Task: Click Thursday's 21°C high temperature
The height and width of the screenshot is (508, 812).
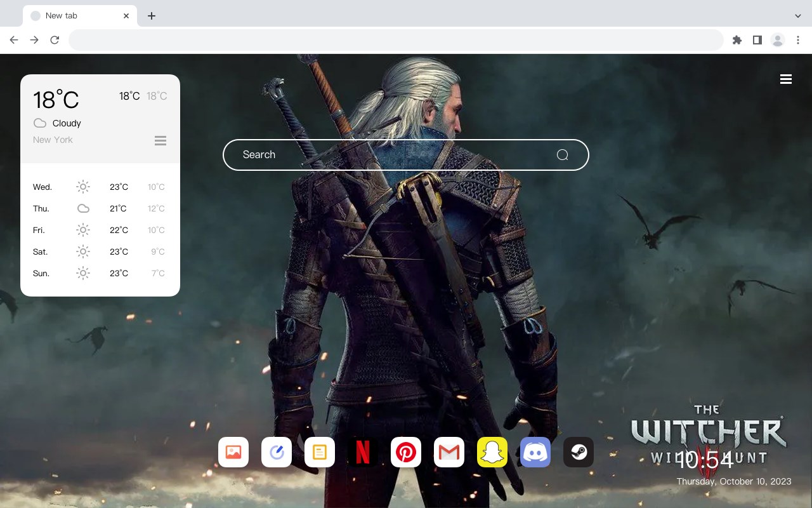Action: pyautogui.click(x=118, y=208)
